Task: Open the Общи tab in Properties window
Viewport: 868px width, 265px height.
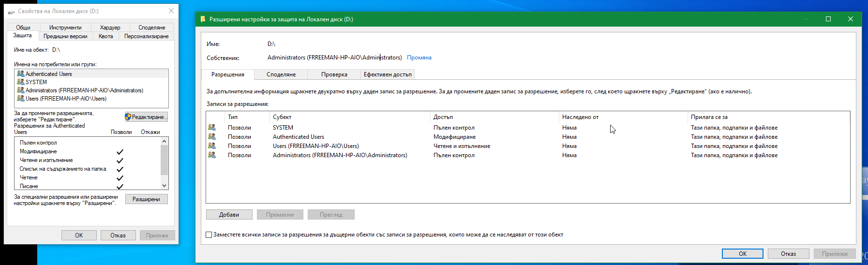Action: pyautogui.click(x=23, y=28)
